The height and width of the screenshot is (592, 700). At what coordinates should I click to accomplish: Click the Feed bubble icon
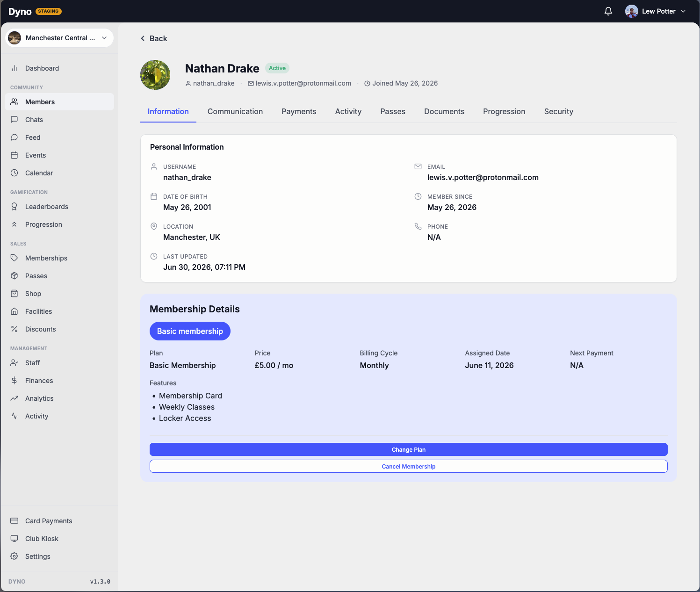14,137
